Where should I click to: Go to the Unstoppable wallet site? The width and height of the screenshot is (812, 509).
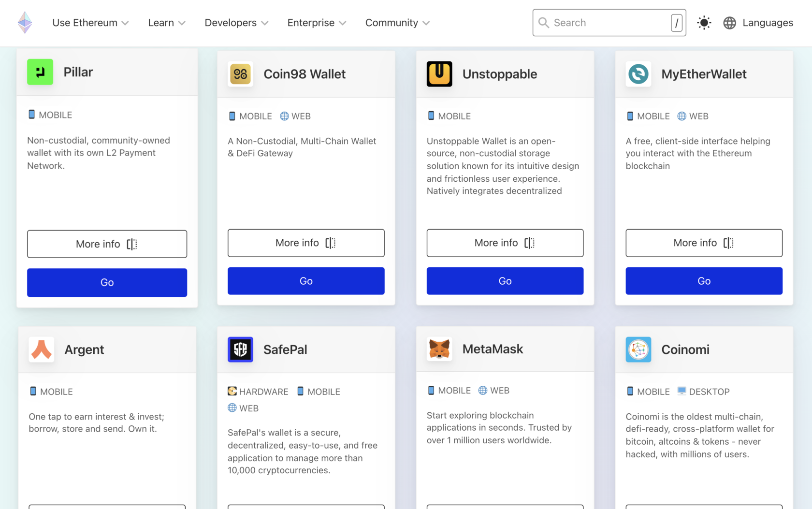(505, 281)
